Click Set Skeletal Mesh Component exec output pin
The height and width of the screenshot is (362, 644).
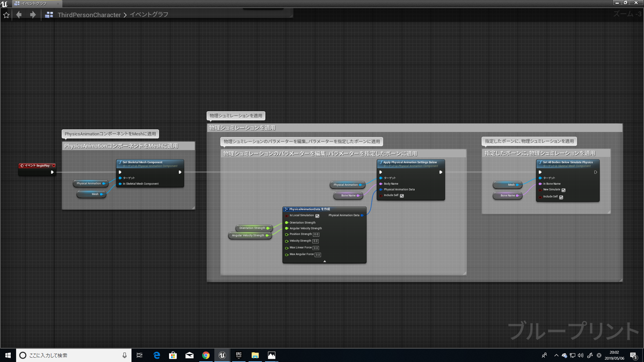point(180,172)
